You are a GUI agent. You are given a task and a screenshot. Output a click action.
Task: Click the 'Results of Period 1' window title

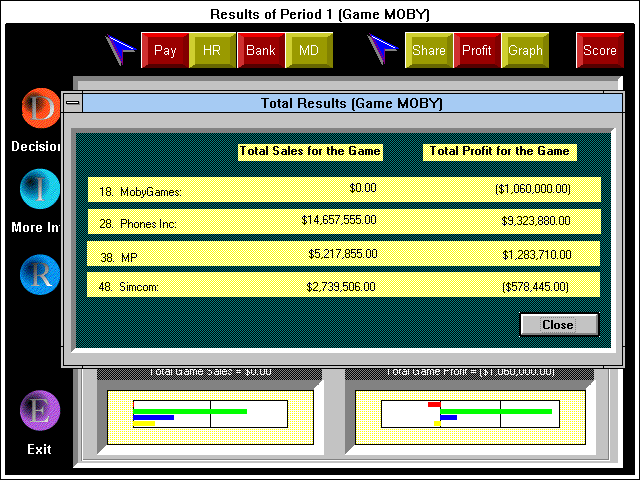point(320,14)
